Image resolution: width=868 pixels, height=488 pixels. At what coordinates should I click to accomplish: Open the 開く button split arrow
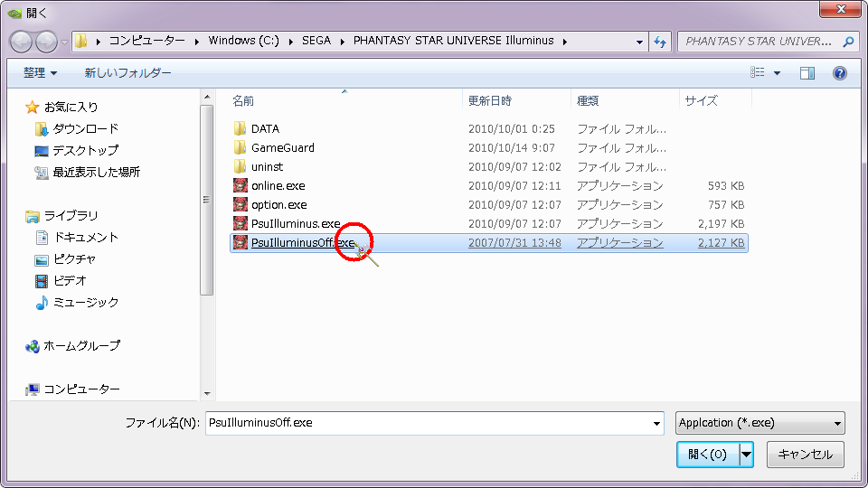[x=746, y=455]
